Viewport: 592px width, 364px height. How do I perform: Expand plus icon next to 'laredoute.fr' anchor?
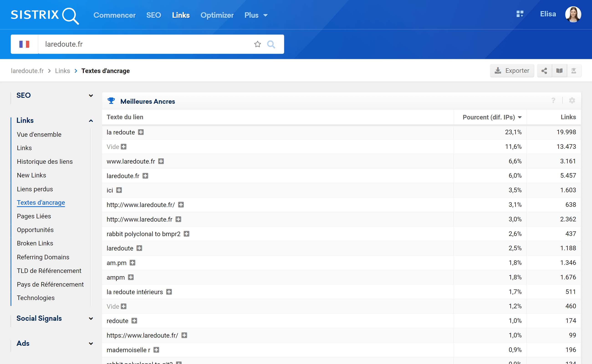click(145, 176)
